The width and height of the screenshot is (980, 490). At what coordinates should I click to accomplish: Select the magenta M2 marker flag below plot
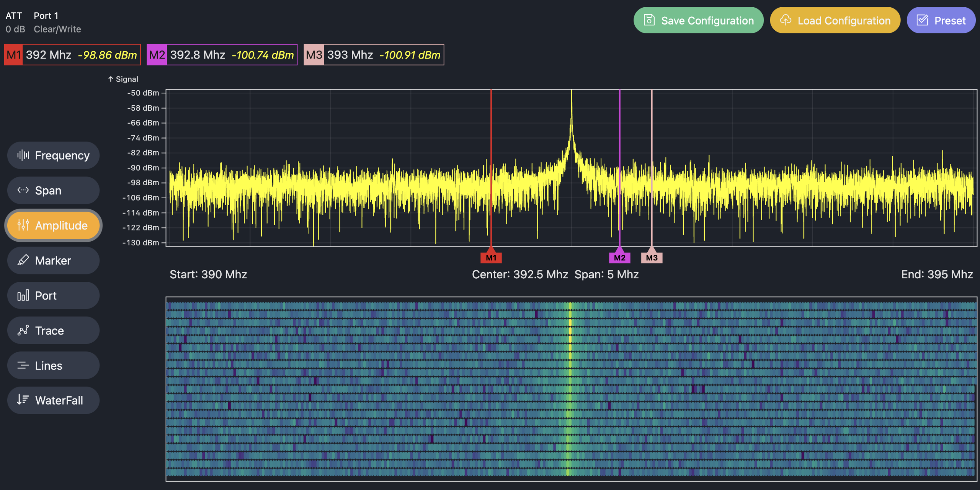pyautogui.click(x=619, y=258)
